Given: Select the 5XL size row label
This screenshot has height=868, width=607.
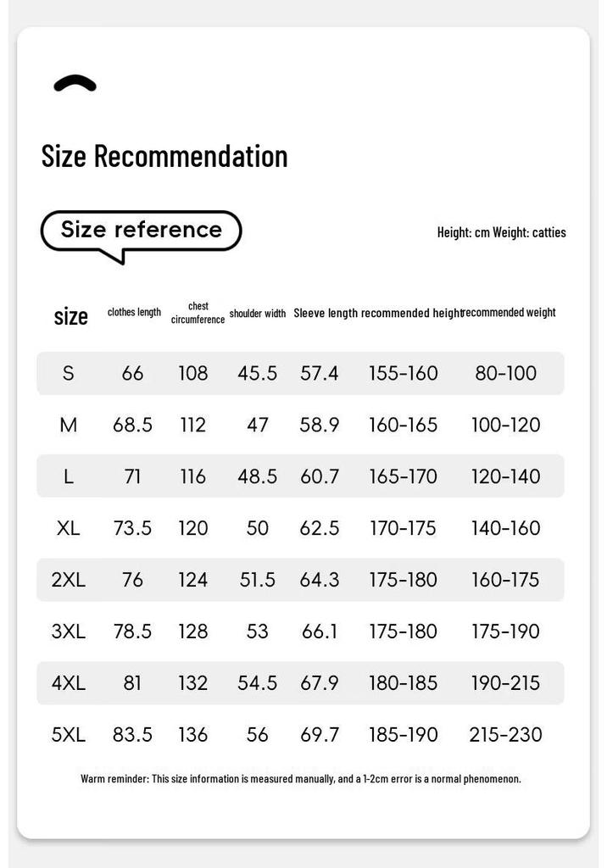Looking at the screenshot, I should [68, 735].
